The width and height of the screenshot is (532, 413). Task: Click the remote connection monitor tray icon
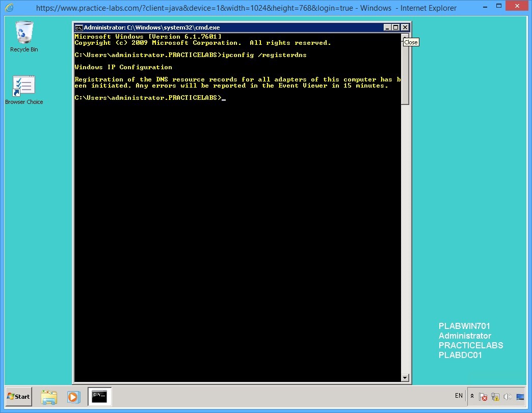click(x=520, y=396)
